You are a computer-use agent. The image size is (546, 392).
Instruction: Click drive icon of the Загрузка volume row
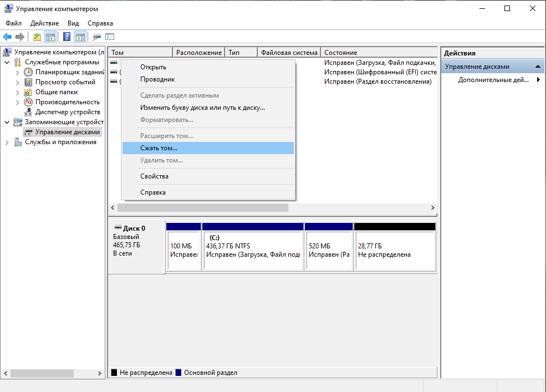[114, 62]
